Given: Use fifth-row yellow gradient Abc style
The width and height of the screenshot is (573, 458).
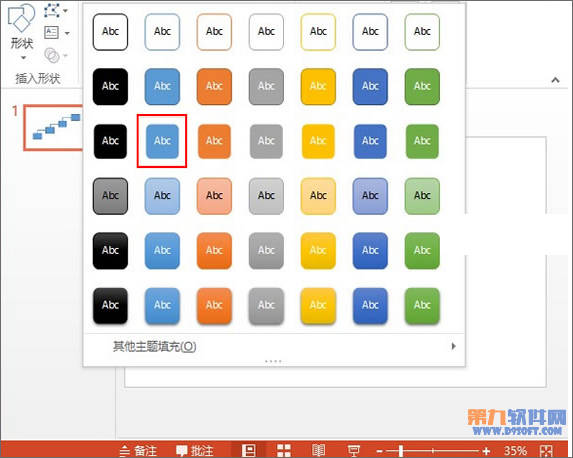Looking at the screenshot, I should [318, 251].
